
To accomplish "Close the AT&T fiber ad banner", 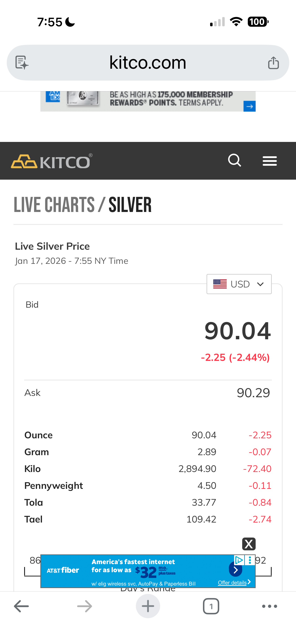I will (x=249, y=544).
